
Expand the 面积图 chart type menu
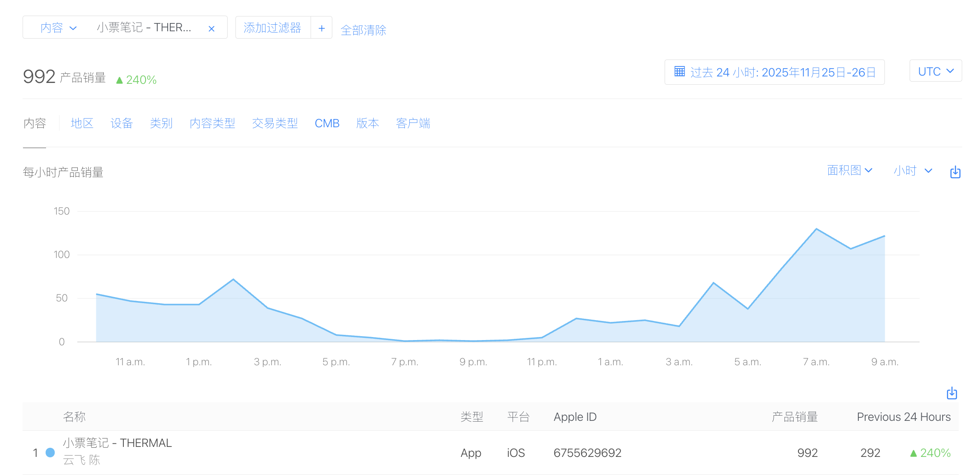pos(849,170)
